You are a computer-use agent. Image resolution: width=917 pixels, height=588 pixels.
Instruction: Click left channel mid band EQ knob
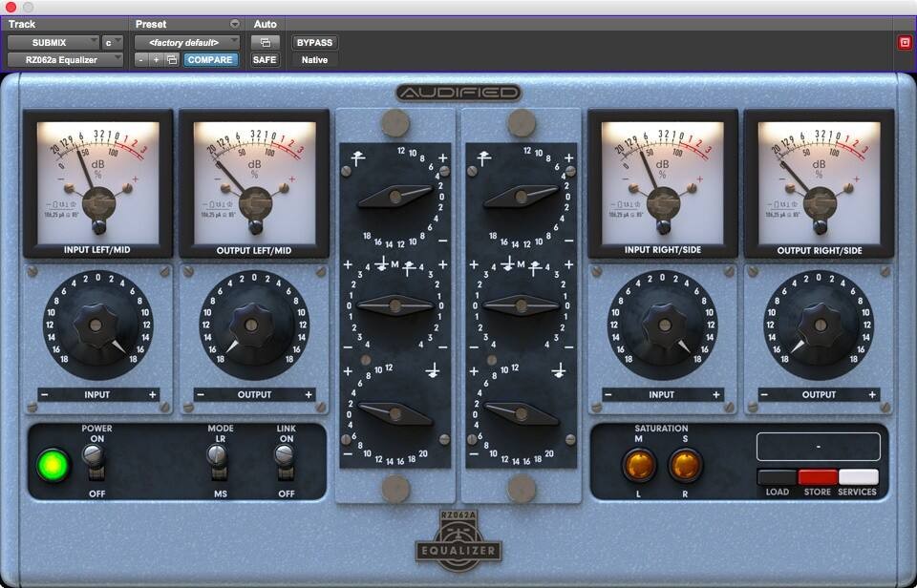[x=395, y=305]
